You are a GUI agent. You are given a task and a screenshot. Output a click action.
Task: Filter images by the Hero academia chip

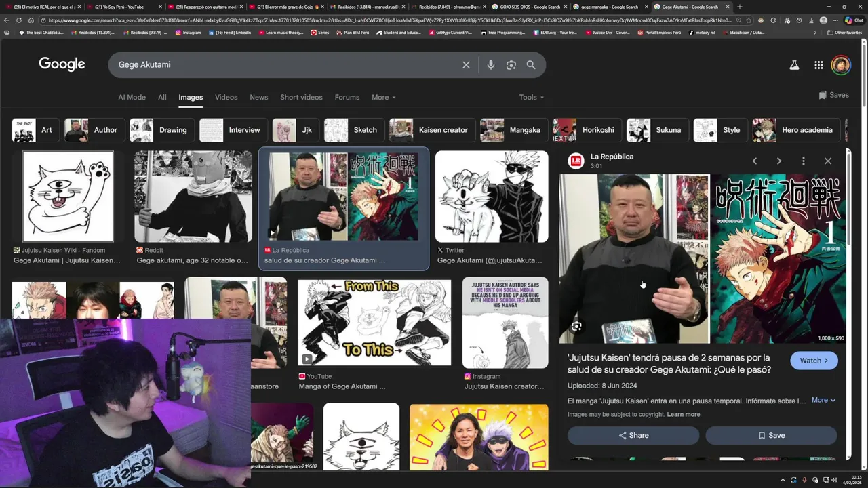click(796, 130)
